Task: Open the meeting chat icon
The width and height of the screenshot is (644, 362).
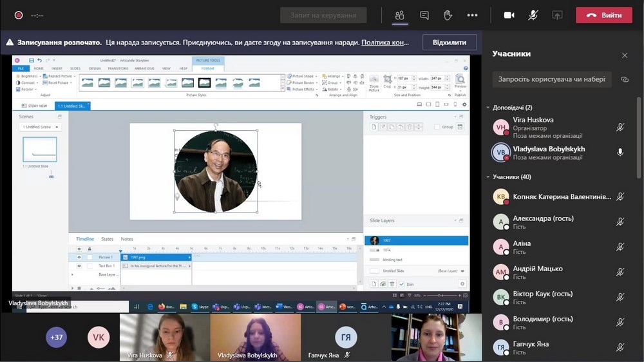Action: click(x=424, y=15)
